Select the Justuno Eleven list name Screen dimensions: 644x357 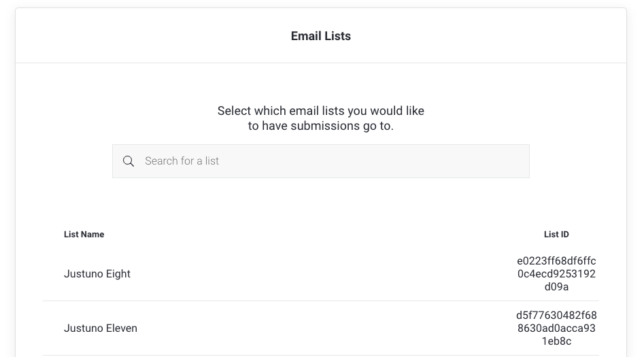(x=101, y=328)
